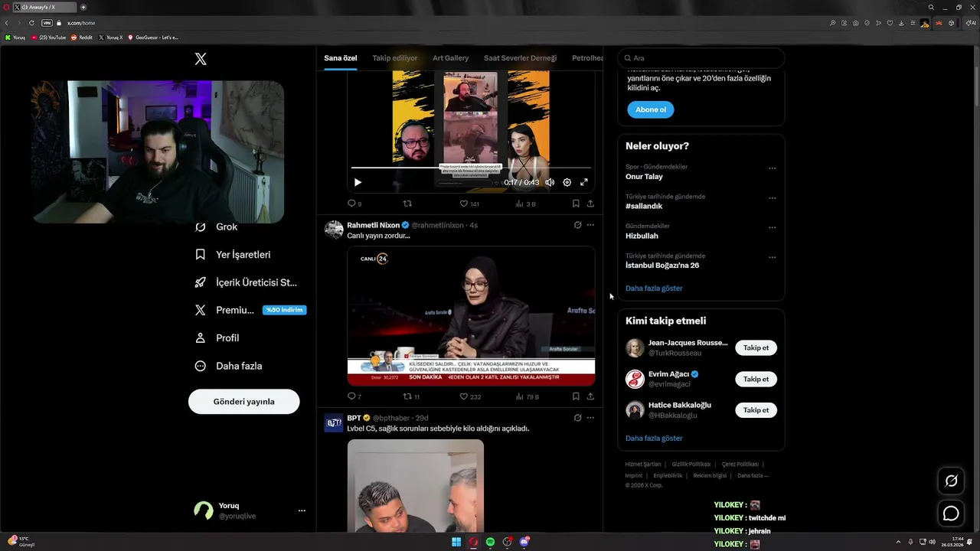This screenshot has height=551, width=980.
Task: Open account options dots next to Yoruq
Action: click(302, 510)
